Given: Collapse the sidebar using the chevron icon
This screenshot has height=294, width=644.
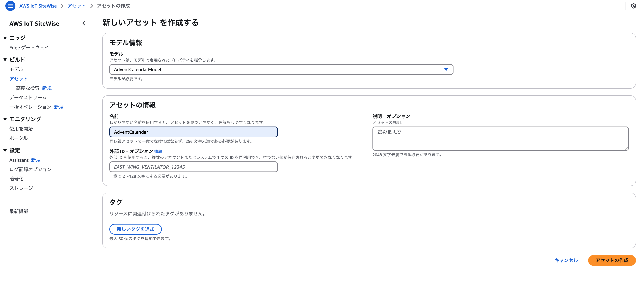Looking at the screenshot, I should 84,23.
